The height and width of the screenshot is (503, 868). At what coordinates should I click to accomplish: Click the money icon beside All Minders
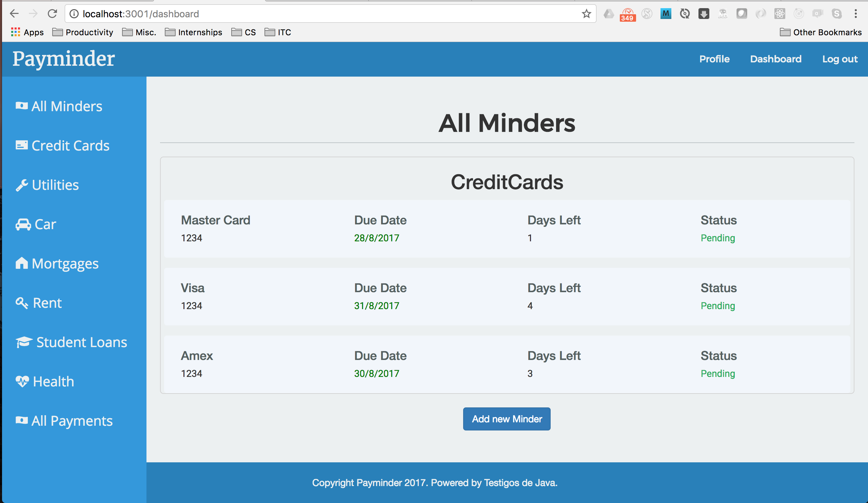(21, 106)
